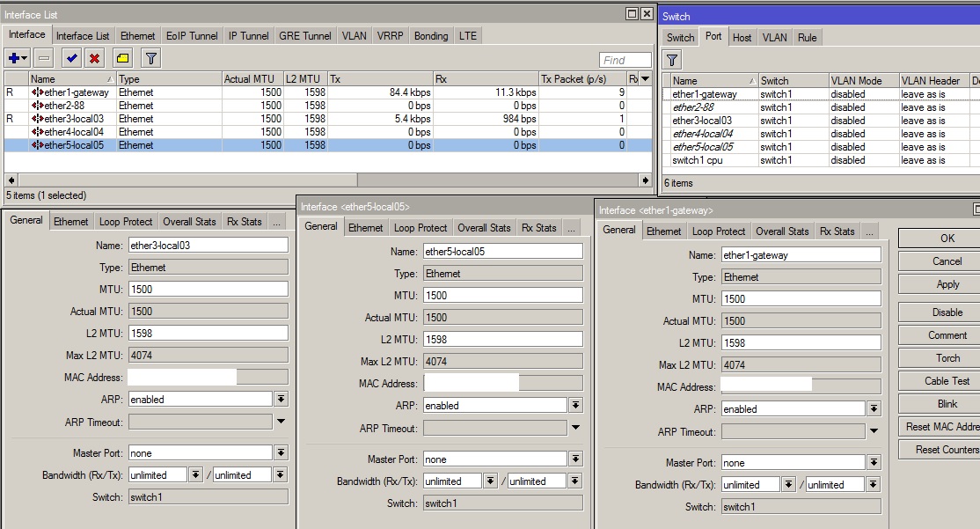Click the yellow Comment note icon

pos(122,58)
